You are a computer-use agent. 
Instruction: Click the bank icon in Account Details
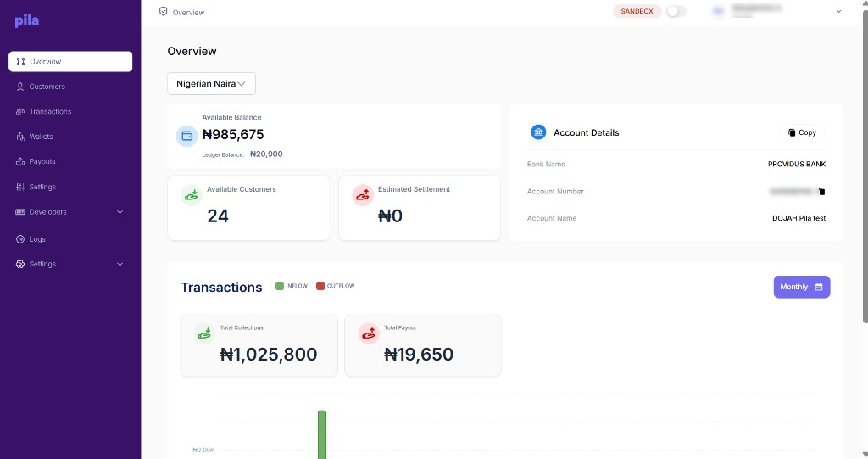click(538, 132)
